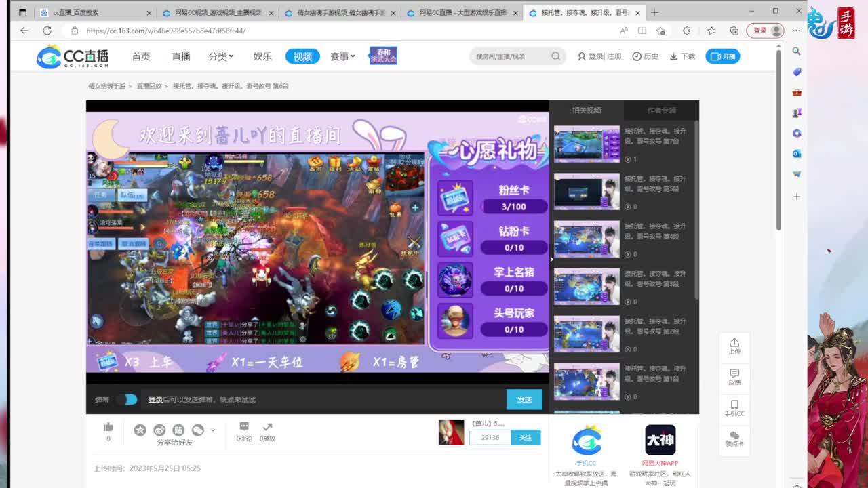Click the 开播 start broadcasting button
Image resolution: width=868 pixels, height=488 pixels.
[723, 56]
